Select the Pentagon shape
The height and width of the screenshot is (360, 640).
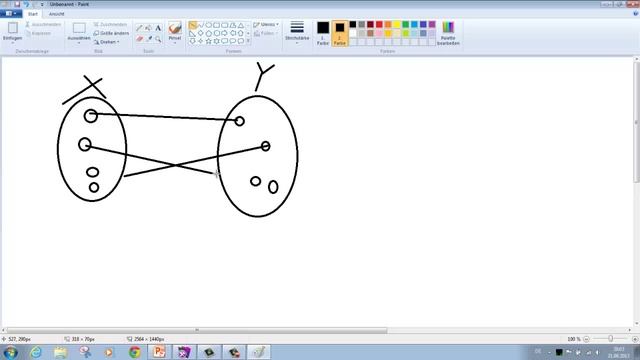pyautogui.click(x=209, y=33)
